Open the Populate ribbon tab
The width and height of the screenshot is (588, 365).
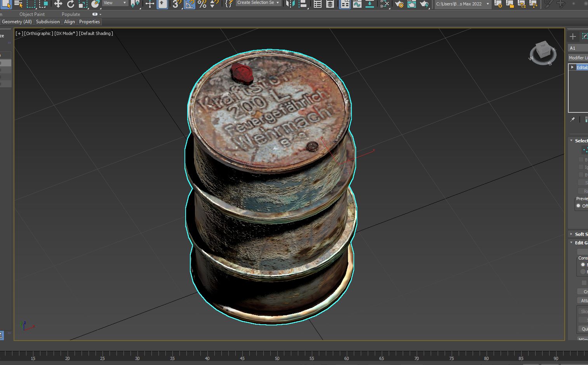click(71, 14)
